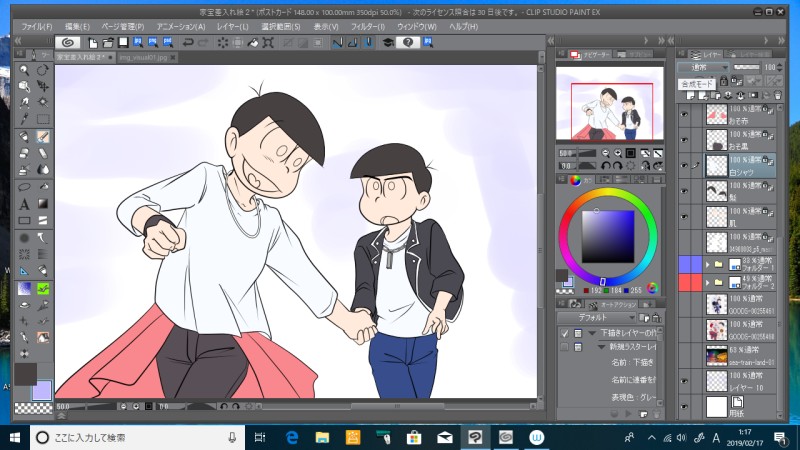Open Microsoft Edge from the taskbar

(292, 438)
